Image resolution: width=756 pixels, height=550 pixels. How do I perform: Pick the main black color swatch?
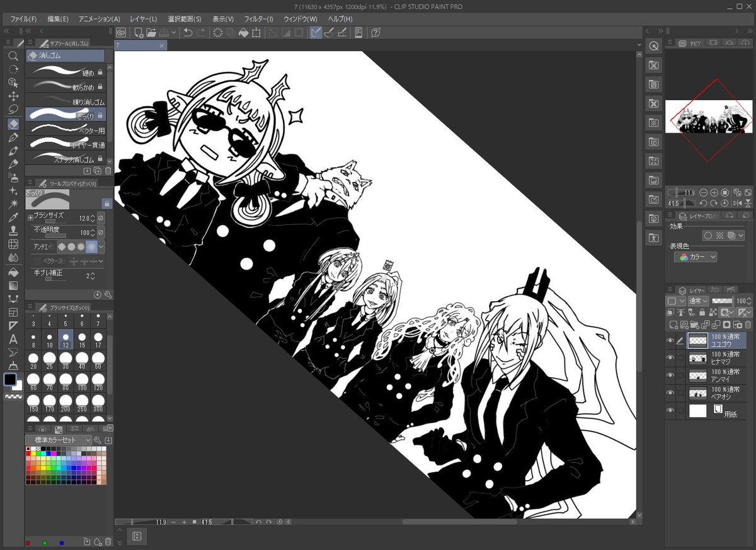click(10, 380)
